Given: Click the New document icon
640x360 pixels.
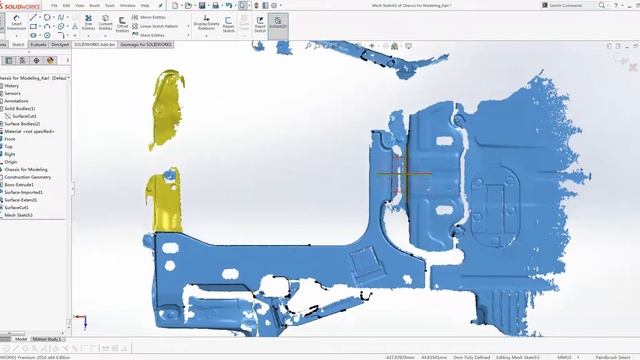Looking at the screenshot, I should 175,5.
